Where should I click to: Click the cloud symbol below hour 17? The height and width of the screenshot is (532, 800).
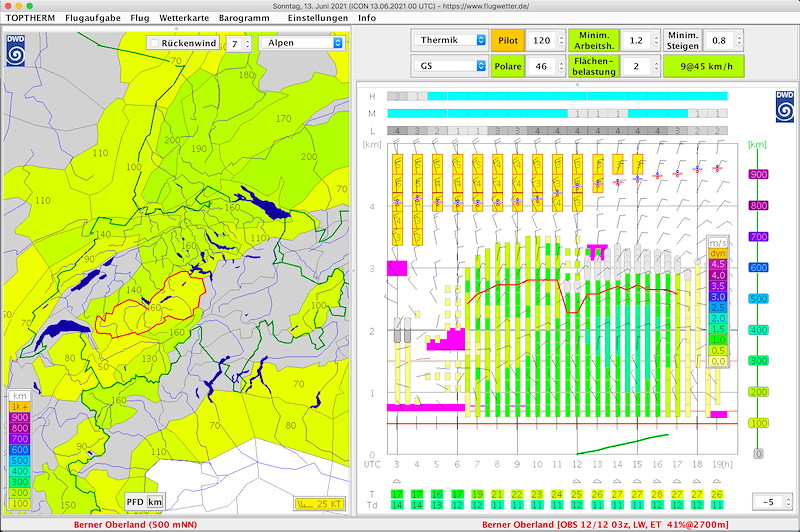677,481
